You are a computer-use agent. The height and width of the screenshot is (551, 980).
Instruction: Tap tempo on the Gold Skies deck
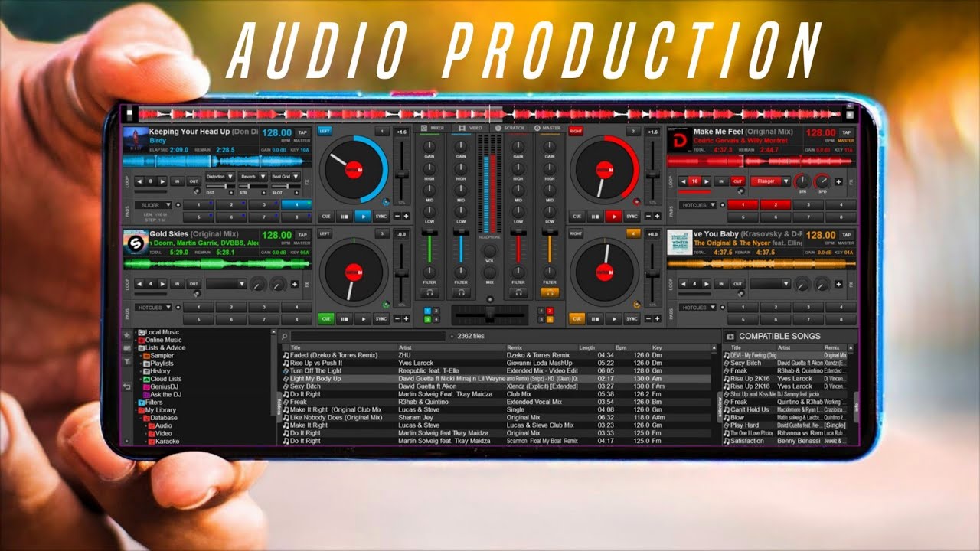coord(302,235)
